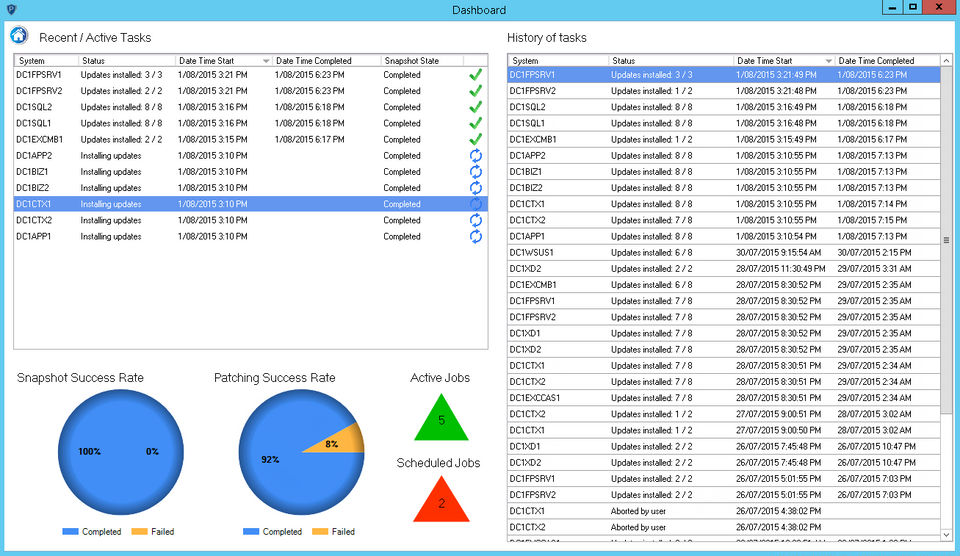Click 'Aborted by user' status for DC1CTX2

(638, 527)
